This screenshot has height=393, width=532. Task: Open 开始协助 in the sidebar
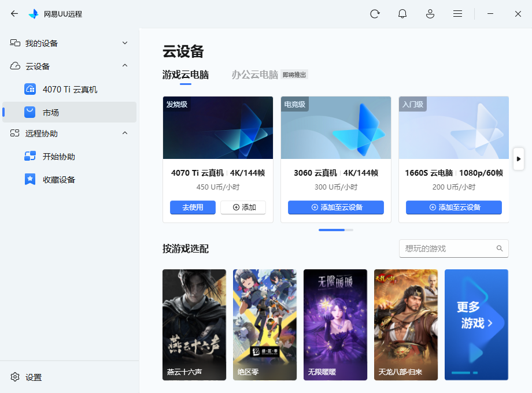click(69, 156)
